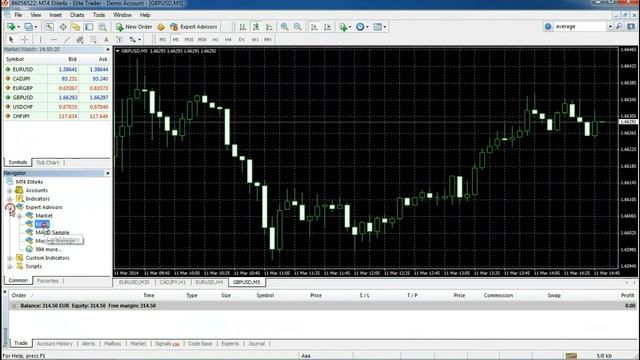Select the crosshair tool
640x360 pixels.
[x=24, y=40]
